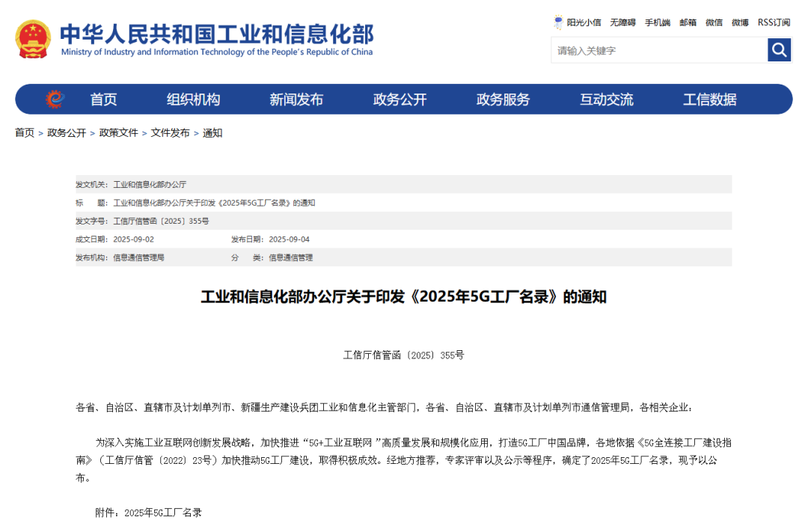Click the 手机端 mobile version icon
808x532 pixels.
[x=656, y=22]
